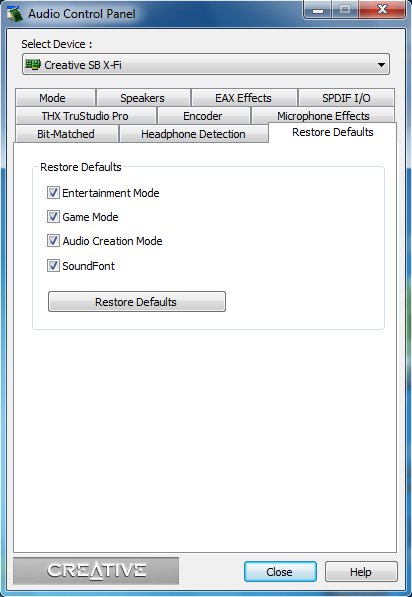Expand the Creative SB X-Fi device list
Viewport: 412px width, 597px height.
pos(206,64)
